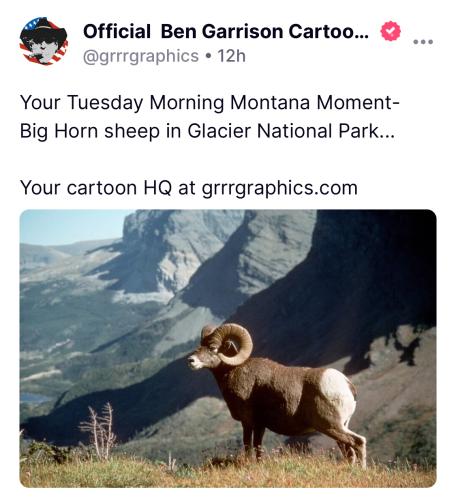Click the red verified checkmark badge
Screen dimensions: 456x500
click(390, 31)
